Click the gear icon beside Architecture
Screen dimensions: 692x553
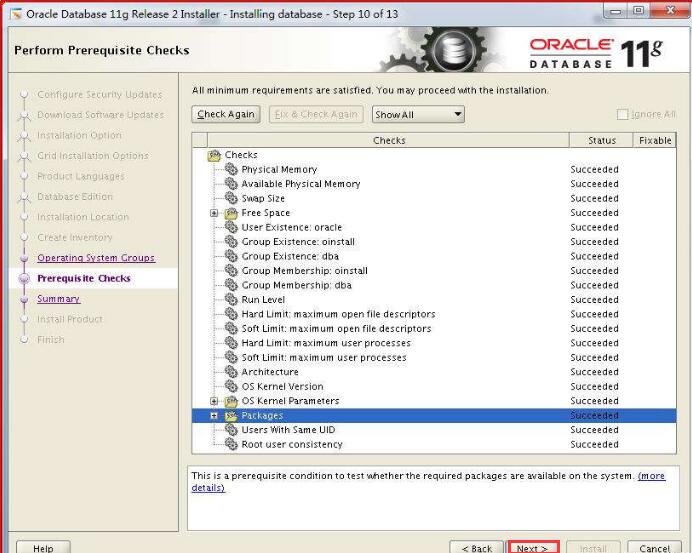pyautogui.click(x=231, y=372)
